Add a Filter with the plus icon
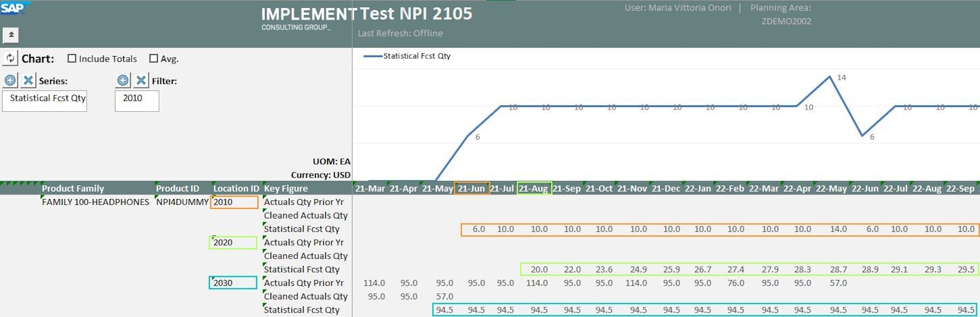 tap(122, 80)
